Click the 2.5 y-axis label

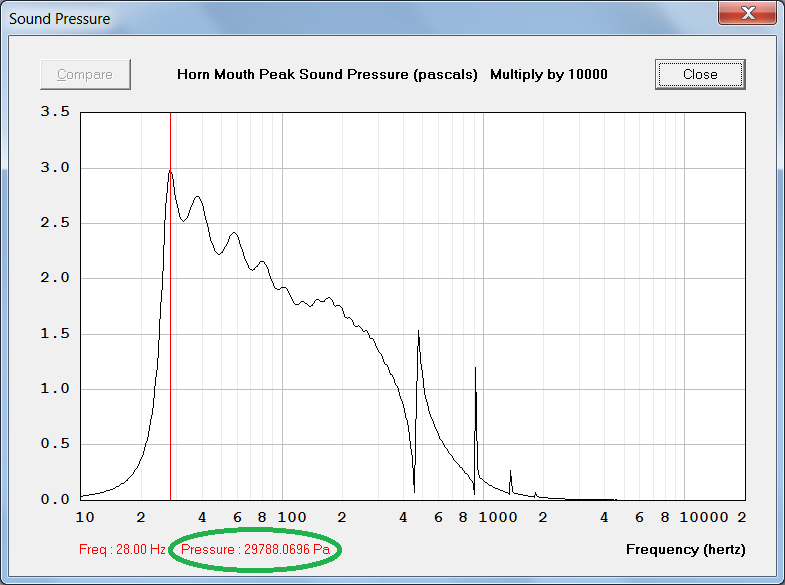[x=55, y=223]
